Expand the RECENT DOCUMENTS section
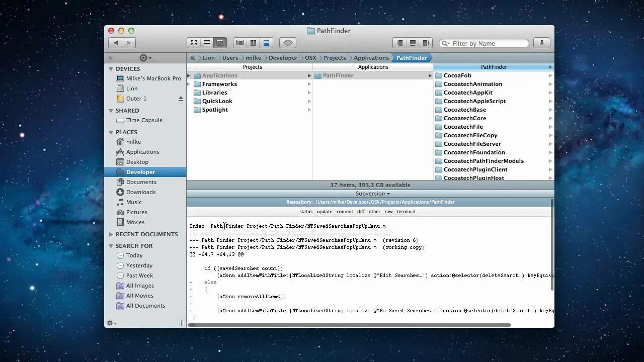 click(111, 234)
